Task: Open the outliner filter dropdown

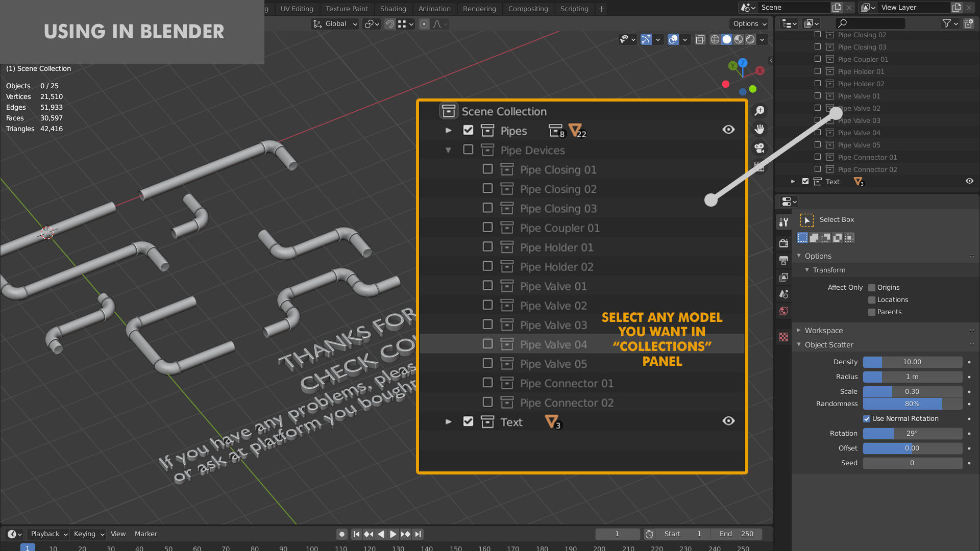Action: [x=949, y=23]
